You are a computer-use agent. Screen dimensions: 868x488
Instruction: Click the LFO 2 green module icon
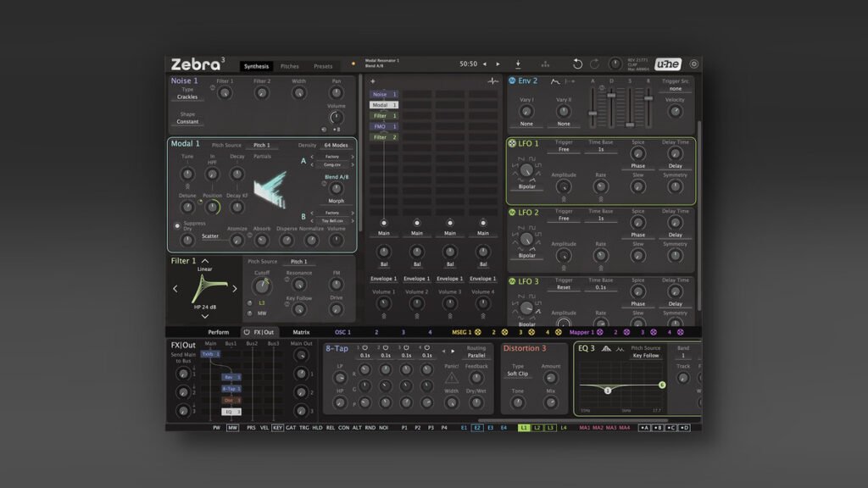pyautogui.click(x=512, y=213)
